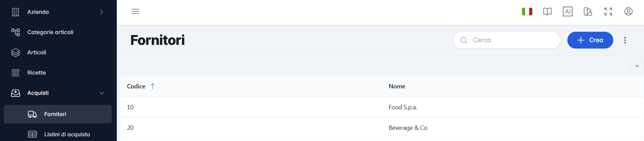Screen dimensions: 644x141
Task: Focus the Cerca search field
Action: point(506,40)
